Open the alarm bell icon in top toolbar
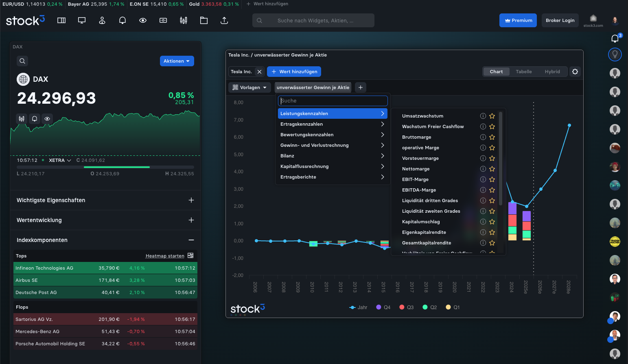 (123, 20)
